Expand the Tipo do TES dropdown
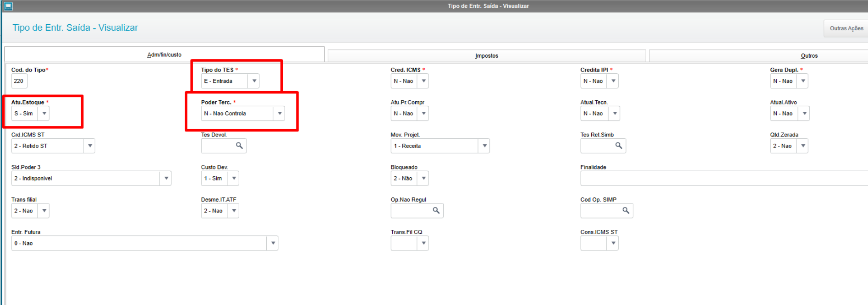Viewport: 868px width, 305px height. [x=254, y=81]
